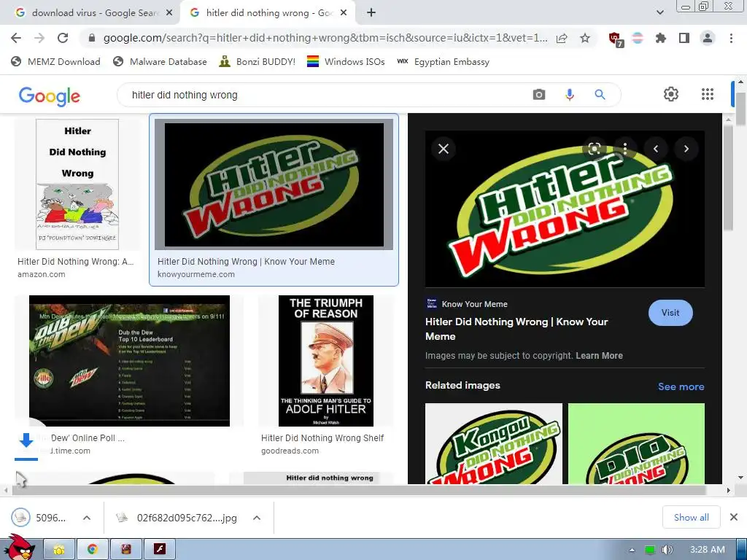Viewport: 747px width, 560px height.
Task: Submit search with the magnifier icon
Action: 600,95
